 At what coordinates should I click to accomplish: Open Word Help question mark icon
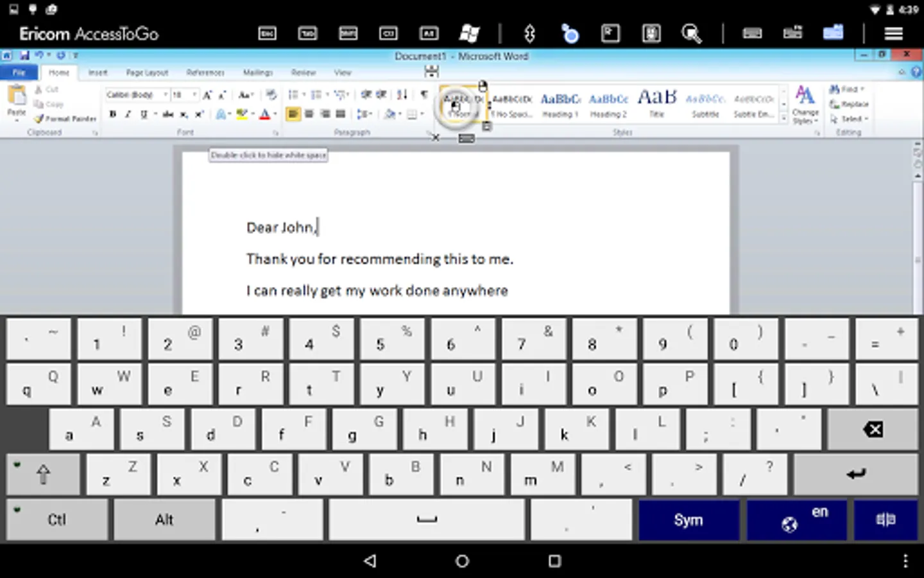tap(917, 72)
